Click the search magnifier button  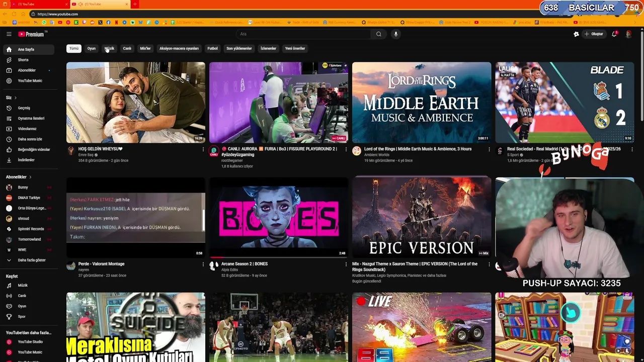click(x=379, y=34)
